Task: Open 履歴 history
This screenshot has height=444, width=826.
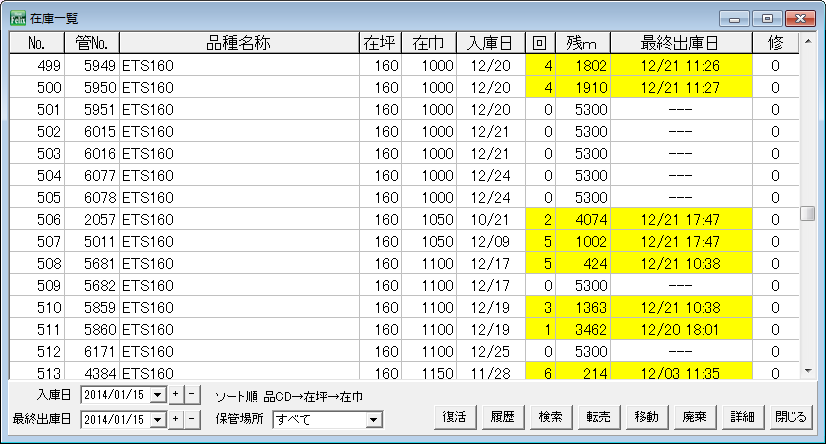Action: click(504, 417)
